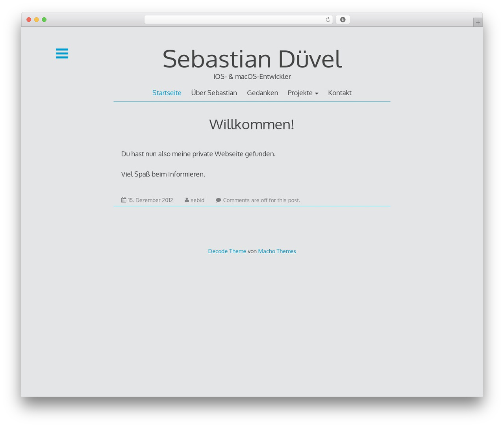Screen dimensions: 504x427
Task: Close the browser window with red button
Action: point(29,20)
